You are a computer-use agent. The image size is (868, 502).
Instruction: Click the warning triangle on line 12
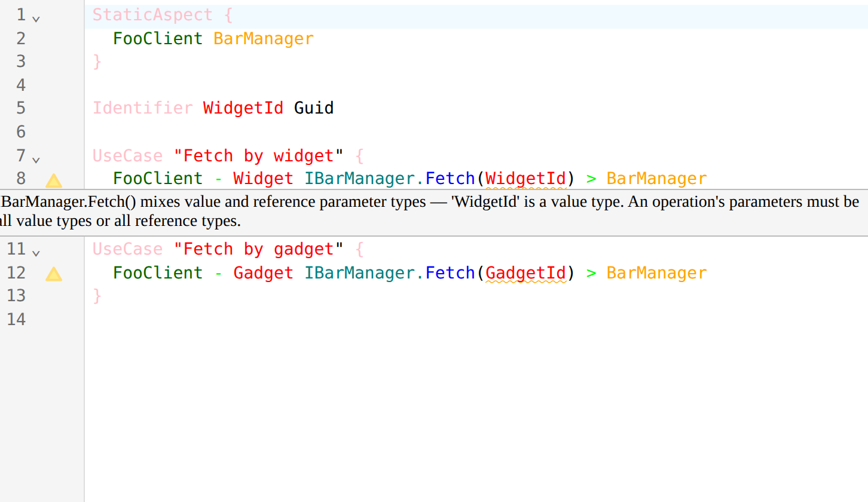(54, 274)
